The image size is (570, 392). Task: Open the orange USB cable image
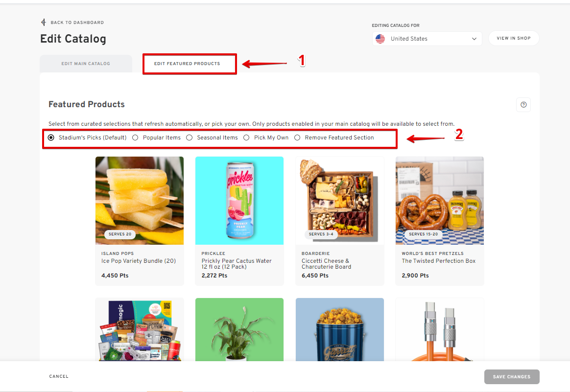[440, 329]
